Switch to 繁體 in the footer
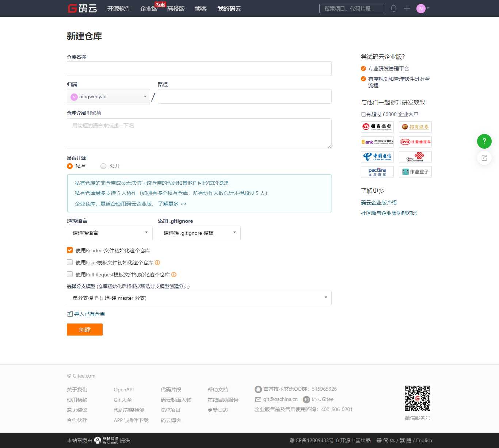This screenshot has height=448, width=499. pos(405,440)
